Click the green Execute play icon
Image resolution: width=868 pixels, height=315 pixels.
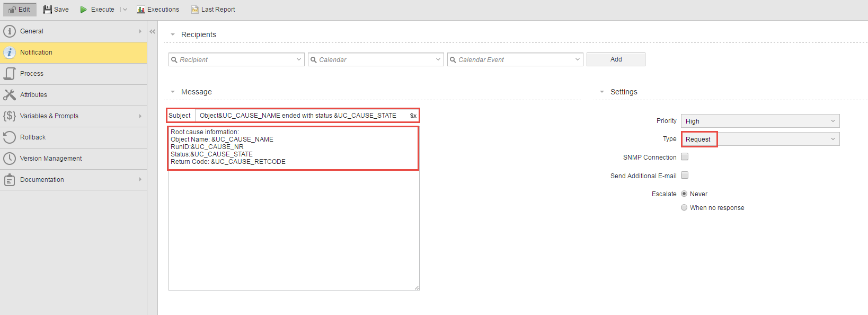[83, 10]
